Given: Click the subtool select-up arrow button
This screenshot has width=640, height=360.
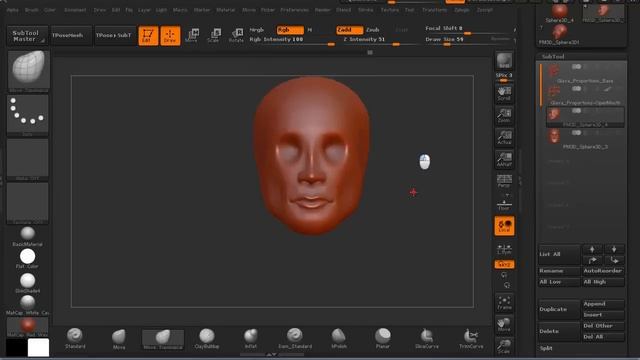Looking at the screenshot, I should tap(592, 249).
